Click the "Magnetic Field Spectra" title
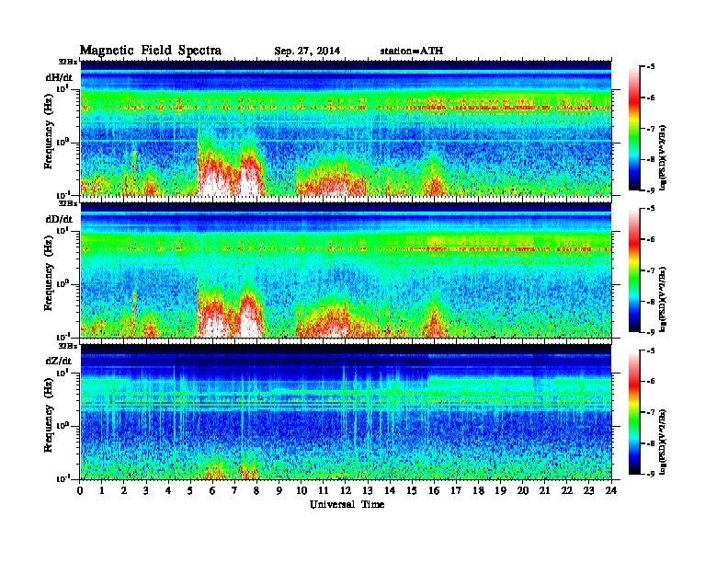The image size is (728, 563). tap(150, 51)
